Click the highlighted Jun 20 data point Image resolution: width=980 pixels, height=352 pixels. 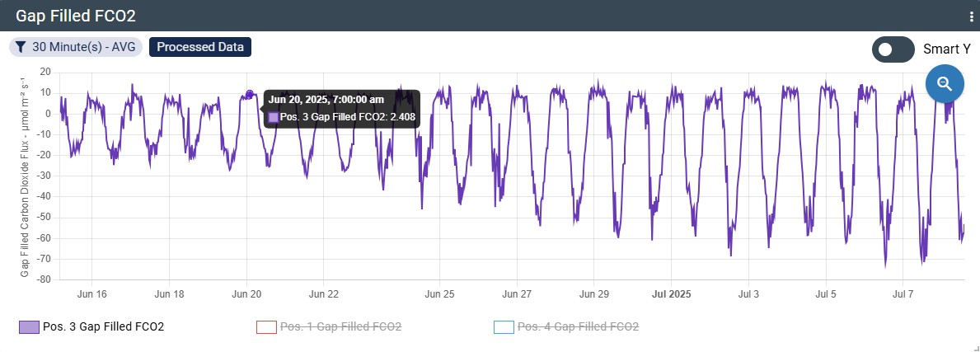click(x=250, y=94)
